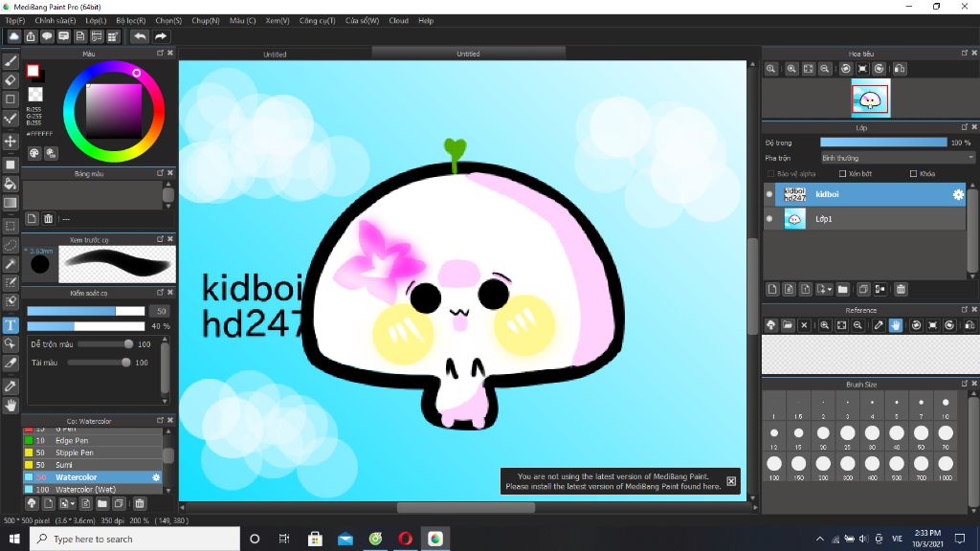Open the Bộ lọc(R) menu
This screenshot has width=980, height=551.
130,21
